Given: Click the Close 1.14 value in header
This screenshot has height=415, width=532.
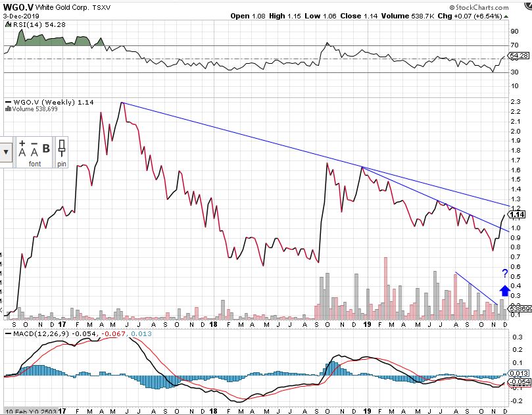Looking at the screenshot, I should pos(358,16).
